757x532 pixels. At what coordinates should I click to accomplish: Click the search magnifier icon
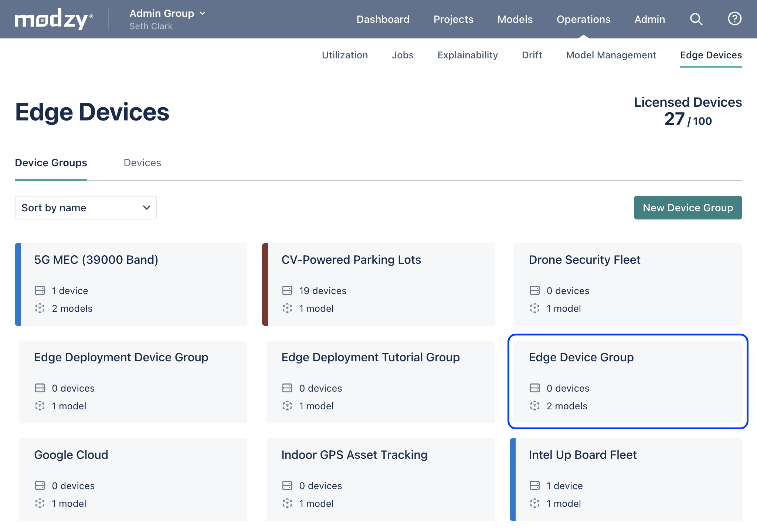coord(696,19)
